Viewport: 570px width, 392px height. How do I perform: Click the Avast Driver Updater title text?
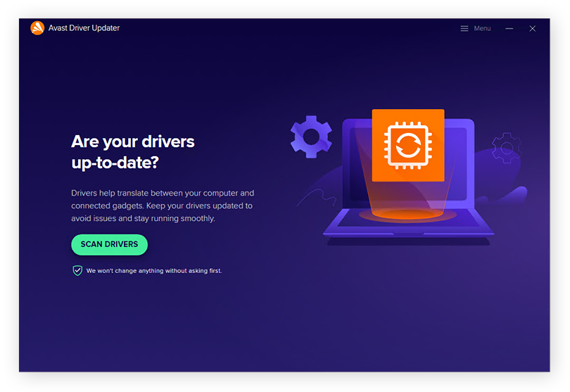[84, 28]
